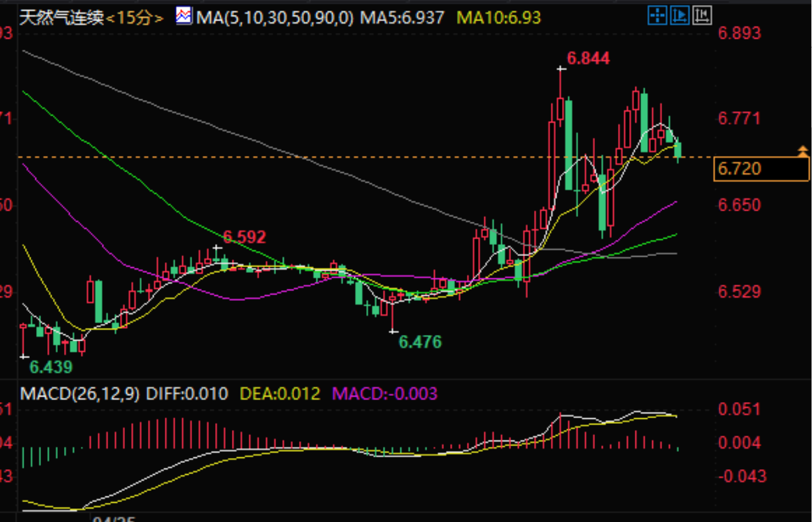
Task: Click the blue four-square grid icon
Action: 657,15
